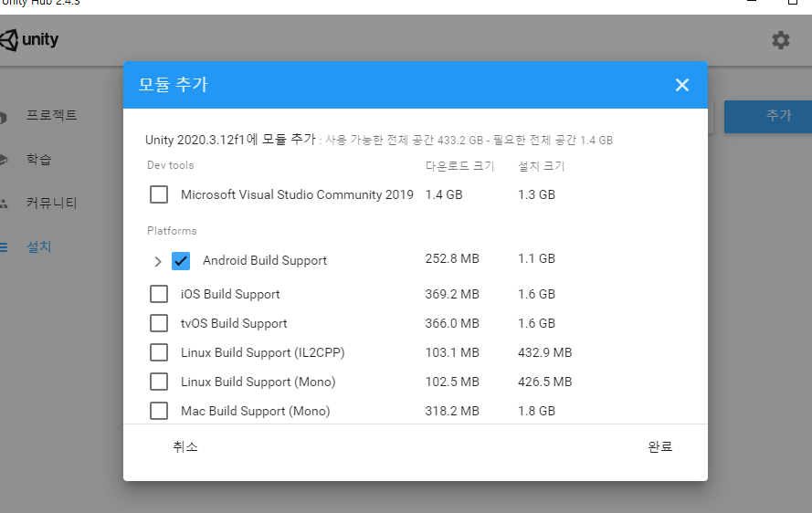812x513 pixels.
Task: Enable Microsoft Visual Studio Community 2019 checkbox
Action: pos(159,194)
